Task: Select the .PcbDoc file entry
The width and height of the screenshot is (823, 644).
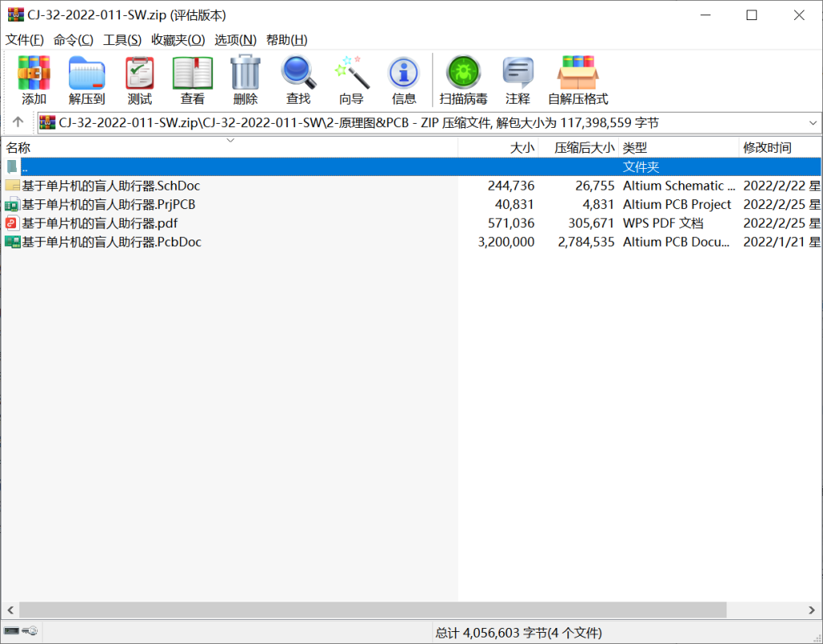Action: (111, 241)
